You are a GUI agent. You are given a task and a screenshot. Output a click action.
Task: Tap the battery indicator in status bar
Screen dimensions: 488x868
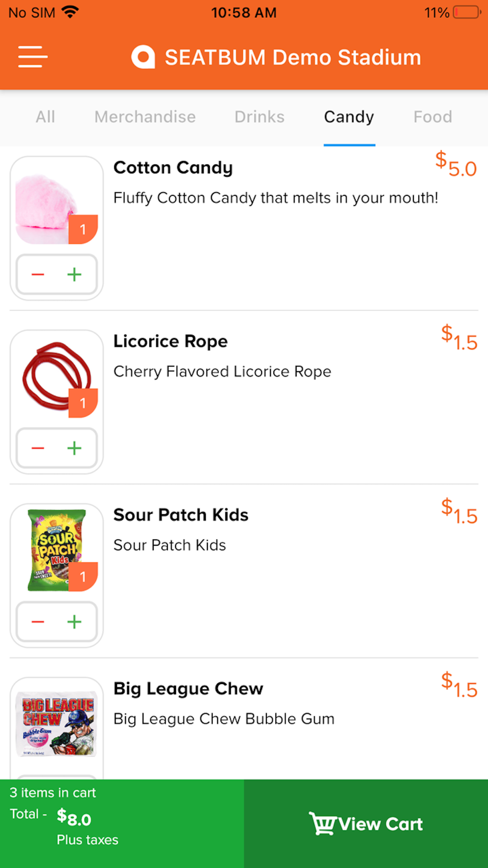[467, 12]
